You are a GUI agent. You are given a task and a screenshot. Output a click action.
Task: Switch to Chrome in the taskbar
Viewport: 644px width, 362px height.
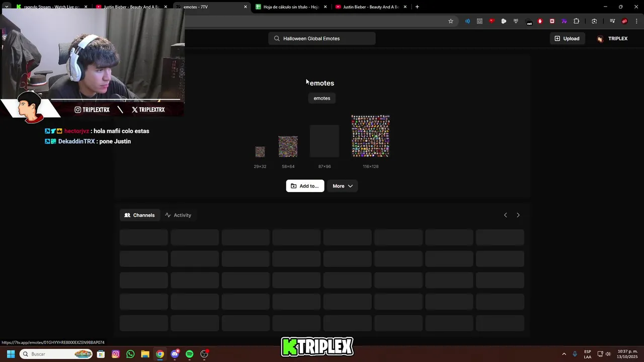159,354
